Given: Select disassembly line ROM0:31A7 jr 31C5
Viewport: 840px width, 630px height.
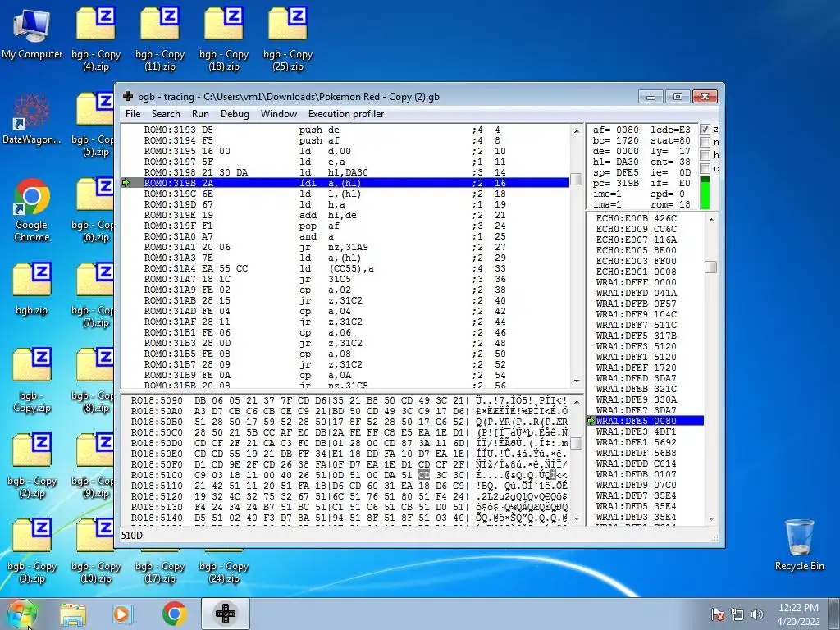Looking at the screenshot, I should (345, 279).
